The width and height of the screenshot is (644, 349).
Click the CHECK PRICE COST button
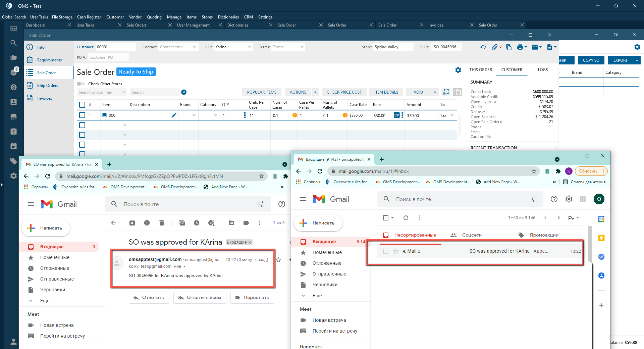pos(344,92)
